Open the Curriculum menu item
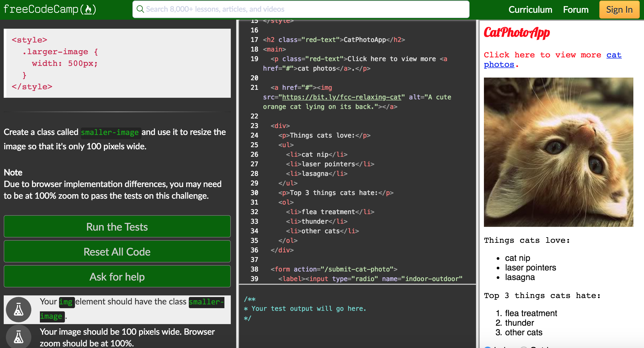Screen dimensions: 644x348 tap(530, 9)
